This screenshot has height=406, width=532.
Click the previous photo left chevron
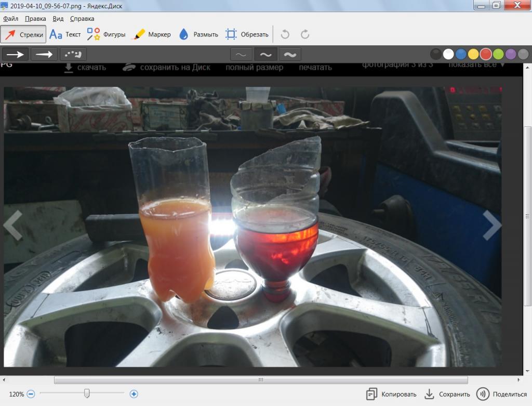pyautogui.click(x=13, y=225)
